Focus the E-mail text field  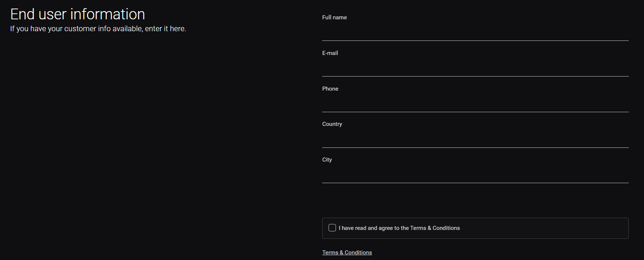475,68
